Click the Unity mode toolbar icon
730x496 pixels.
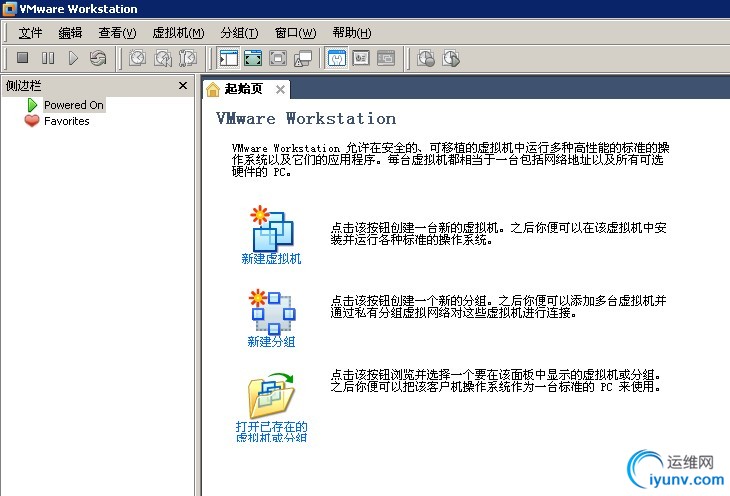point(303,58)
